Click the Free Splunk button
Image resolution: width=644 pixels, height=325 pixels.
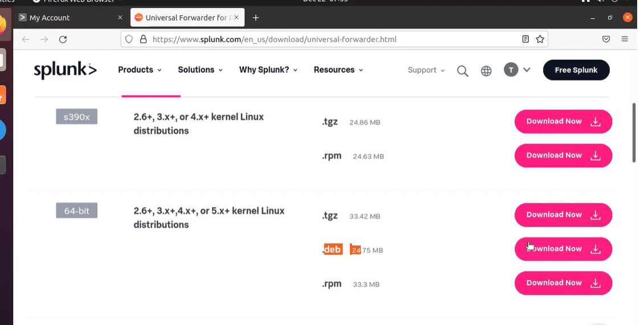coord(576,70)
